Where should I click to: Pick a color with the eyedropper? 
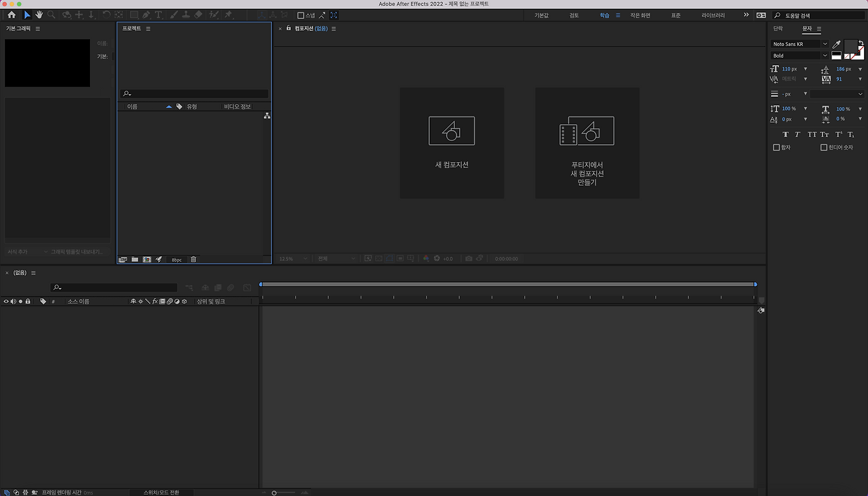point(836,44)
